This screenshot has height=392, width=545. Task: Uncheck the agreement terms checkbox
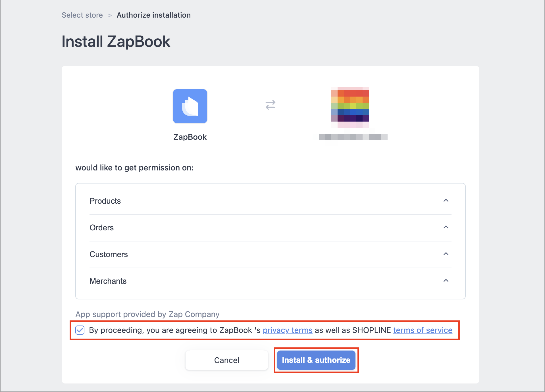pyautogui.click(x=80, y=330)
